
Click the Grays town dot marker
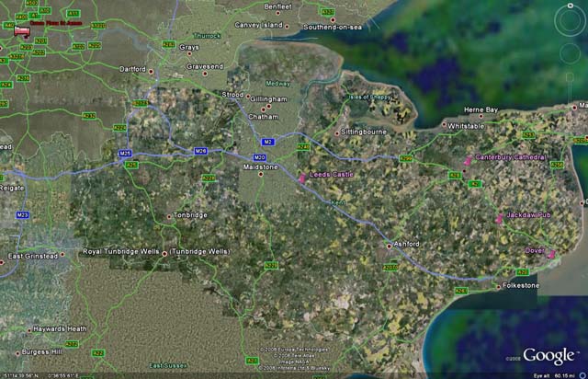(189, 53)
